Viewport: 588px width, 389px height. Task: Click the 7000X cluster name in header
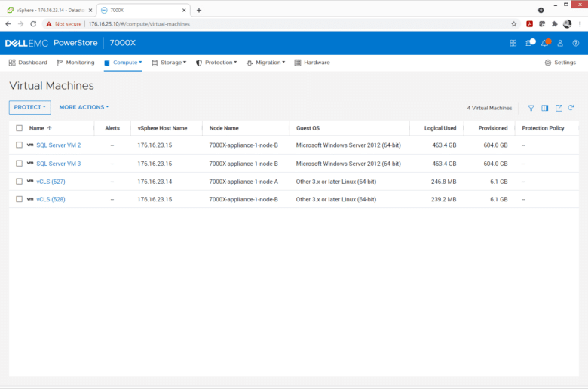[x=123, y=43]
